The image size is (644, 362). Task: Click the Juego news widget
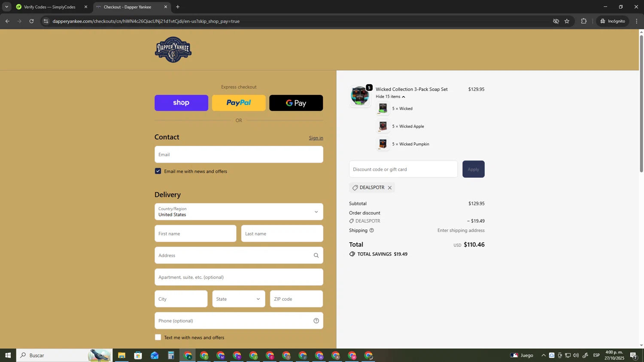(522, 355)
